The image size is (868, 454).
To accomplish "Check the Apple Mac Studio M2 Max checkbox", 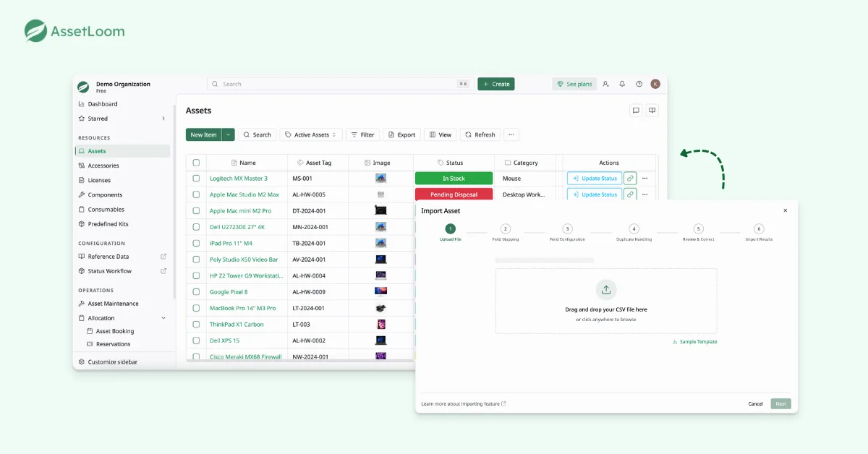I will pos(196,194).
